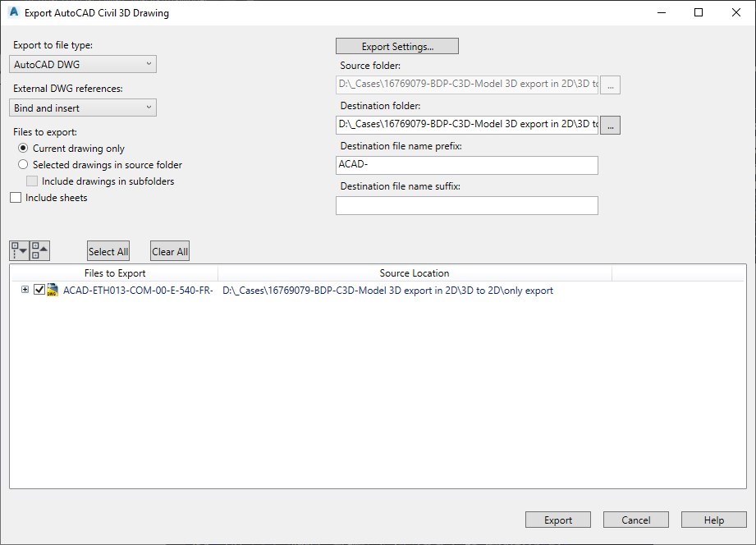
Task: Open Help from the dialog
Action: 713,519
